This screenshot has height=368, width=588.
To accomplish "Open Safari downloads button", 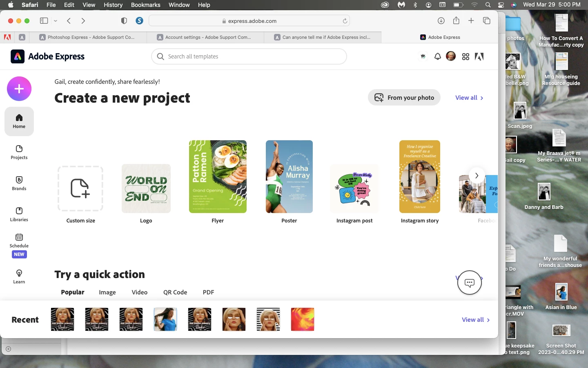I will coord(441,21).
